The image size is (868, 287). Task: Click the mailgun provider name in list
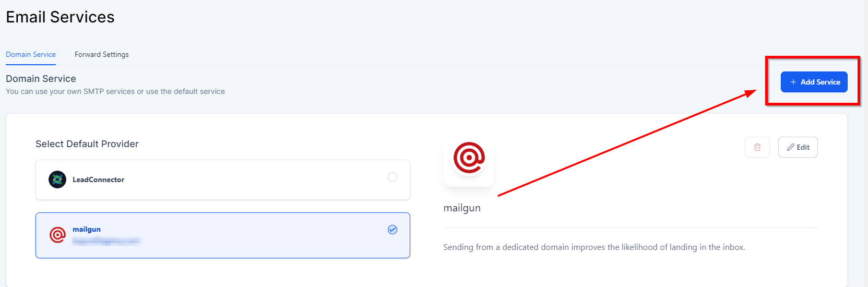[87, 229]
